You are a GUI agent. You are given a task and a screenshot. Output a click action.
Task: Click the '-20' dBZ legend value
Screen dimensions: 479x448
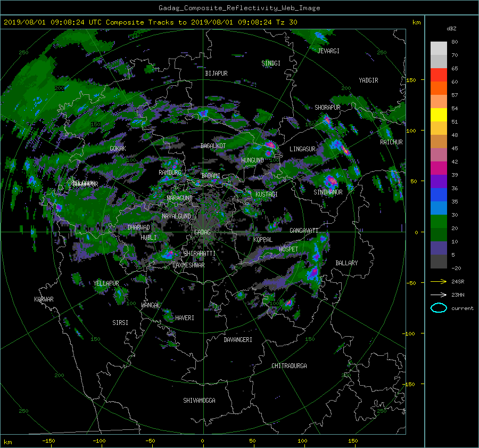click(456, 268)
